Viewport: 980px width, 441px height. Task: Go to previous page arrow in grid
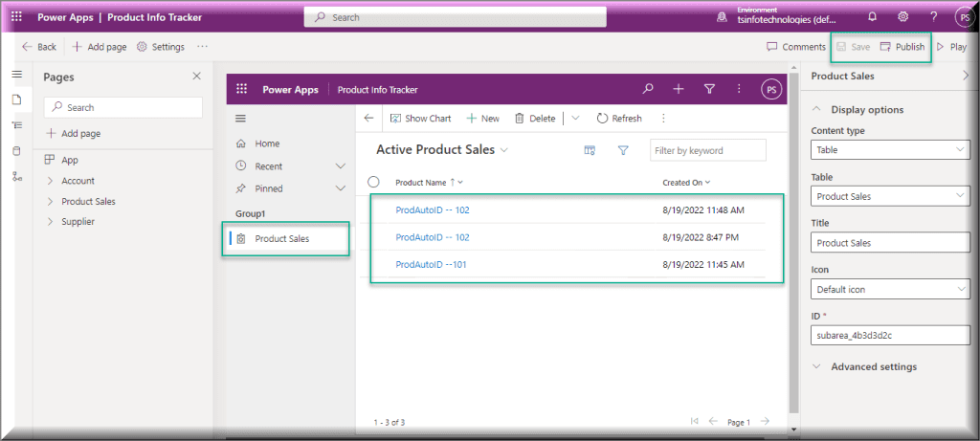pyautogui.click(x=712, y=422)
